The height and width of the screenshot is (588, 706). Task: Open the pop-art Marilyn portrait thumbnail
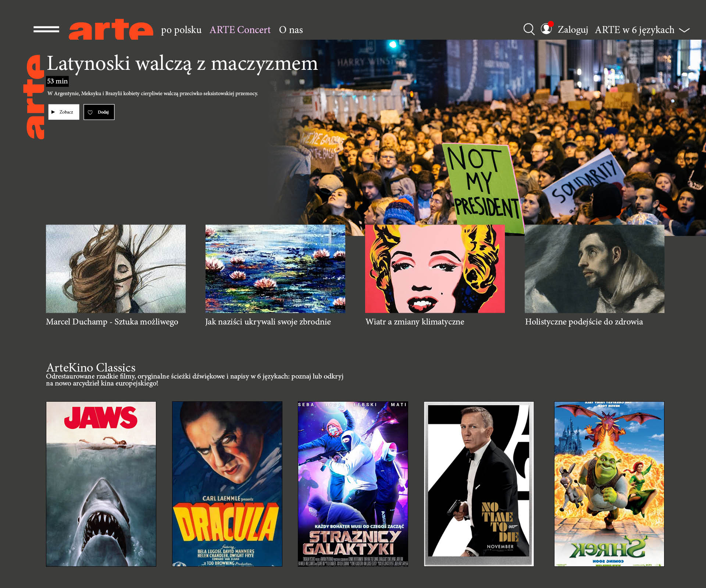coord(435,269)
